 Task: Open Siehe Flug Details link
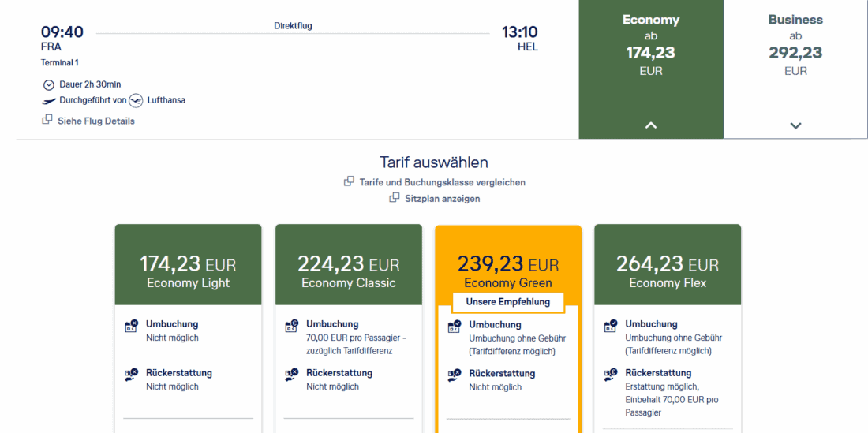pyautogui.click(x=95, y=121)
